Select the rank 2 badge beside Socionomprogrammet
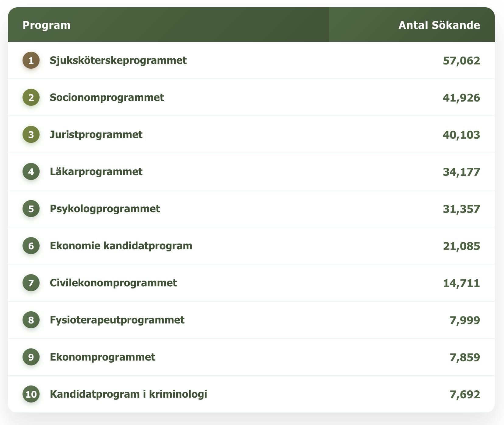Screen dimensions: 504x425 31,97
